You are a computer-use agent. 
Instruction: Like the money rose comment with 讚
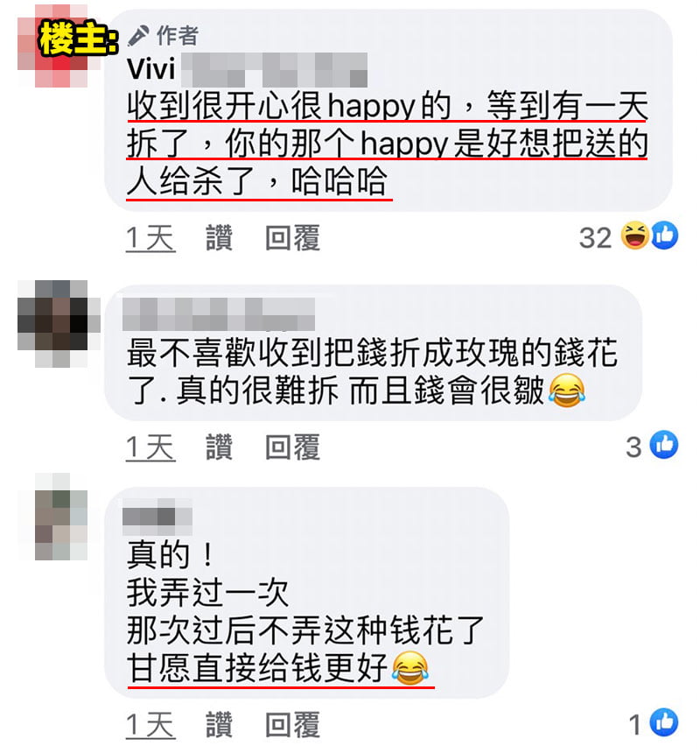tap(220, 447)
